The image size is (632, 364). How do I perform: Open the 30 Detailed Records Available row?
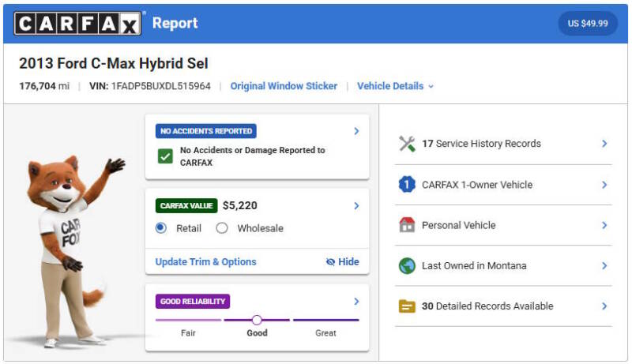pyautogui.click(x=503, y=306)
